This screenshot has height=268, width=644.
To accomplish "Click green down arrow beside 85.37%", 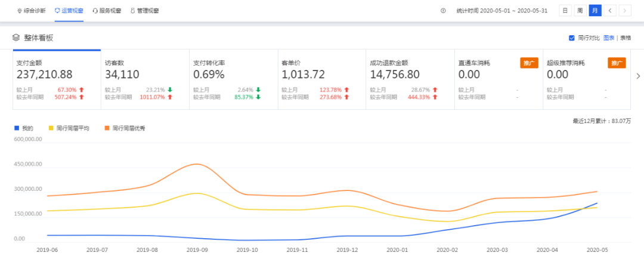I will click(x=258, y=97).
